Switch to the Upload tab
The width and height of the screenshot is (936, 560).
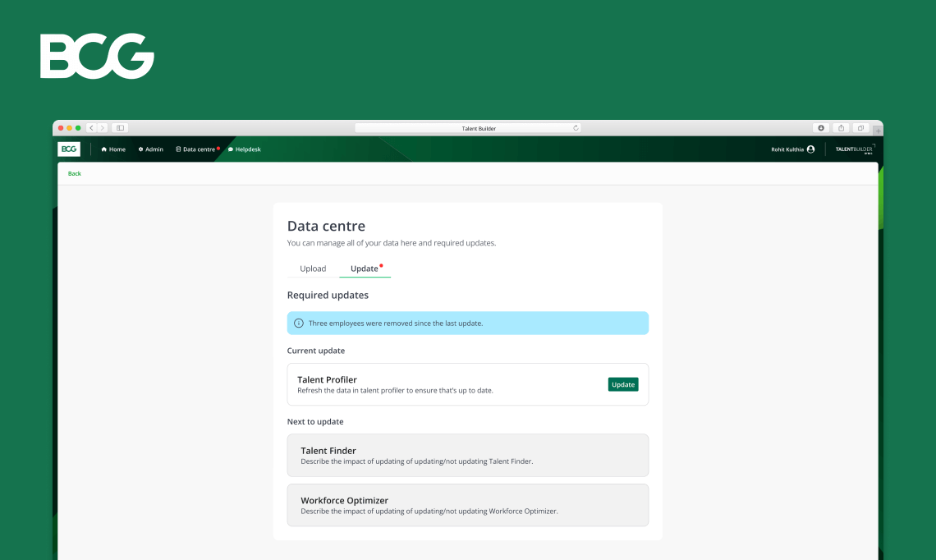(x=313, y=269)
